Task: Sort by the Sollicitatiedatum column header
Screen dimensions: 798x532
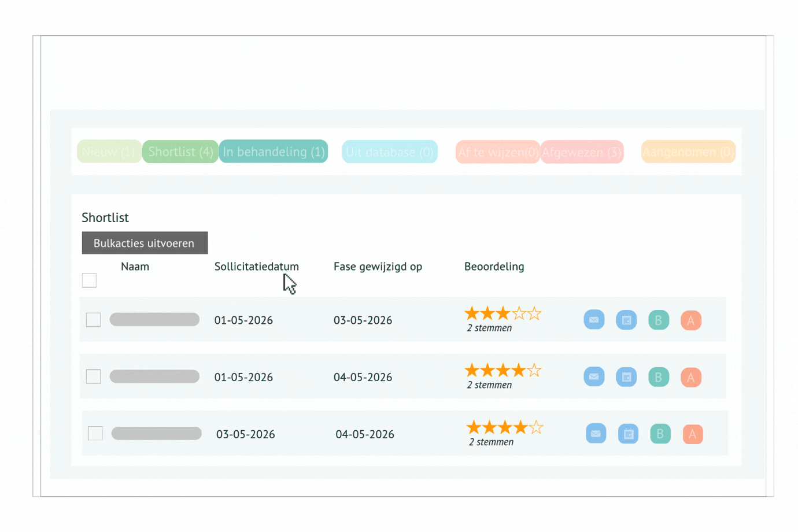Action: (256, 267)
